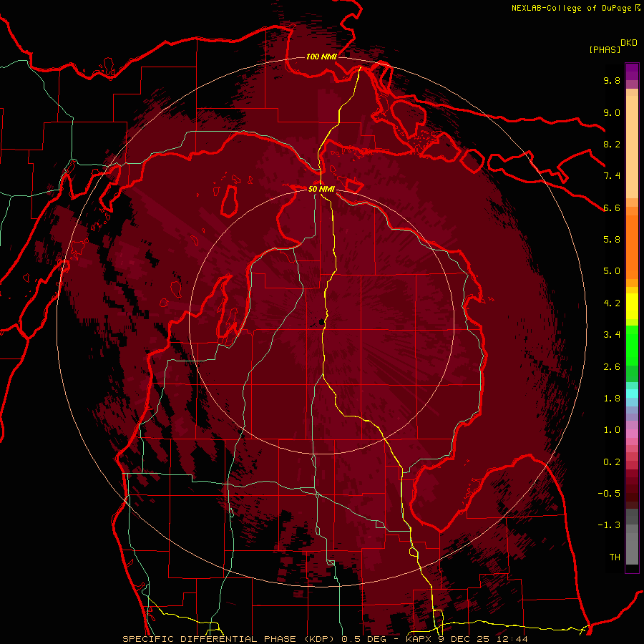Select the pink band of the color scale
The image size is (644, 644).
pos(632,434)
